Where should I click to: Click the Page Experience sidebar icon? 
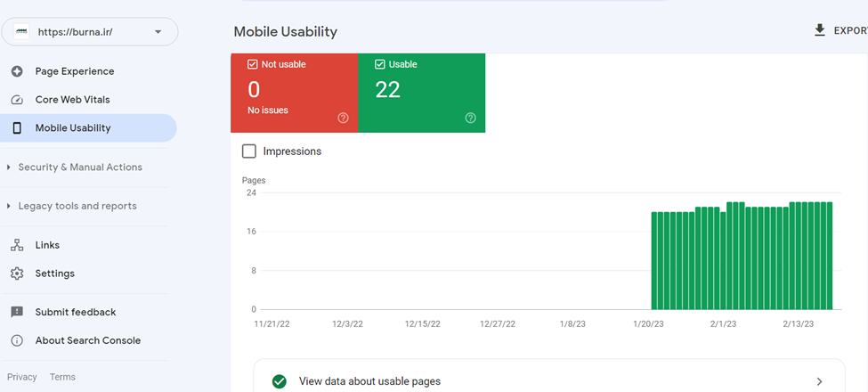17,71
